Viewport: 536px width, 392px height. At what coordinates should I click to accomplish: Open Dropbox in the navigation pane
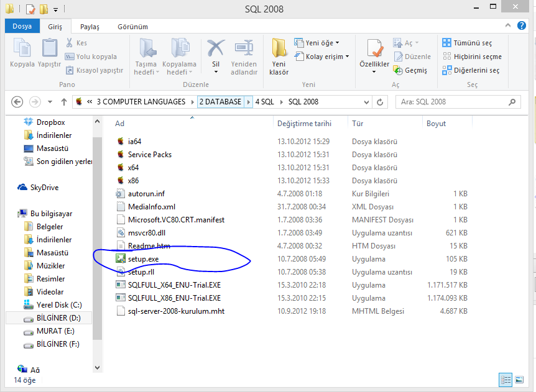50,122
